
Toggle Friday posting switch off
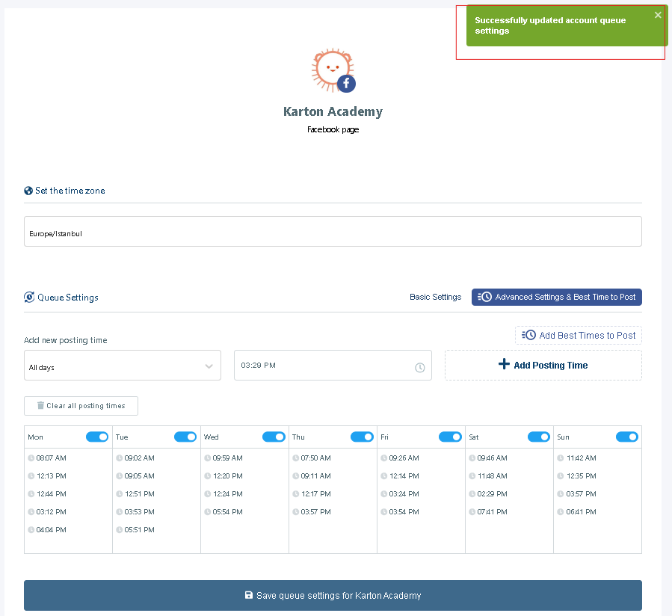[450, 437]
